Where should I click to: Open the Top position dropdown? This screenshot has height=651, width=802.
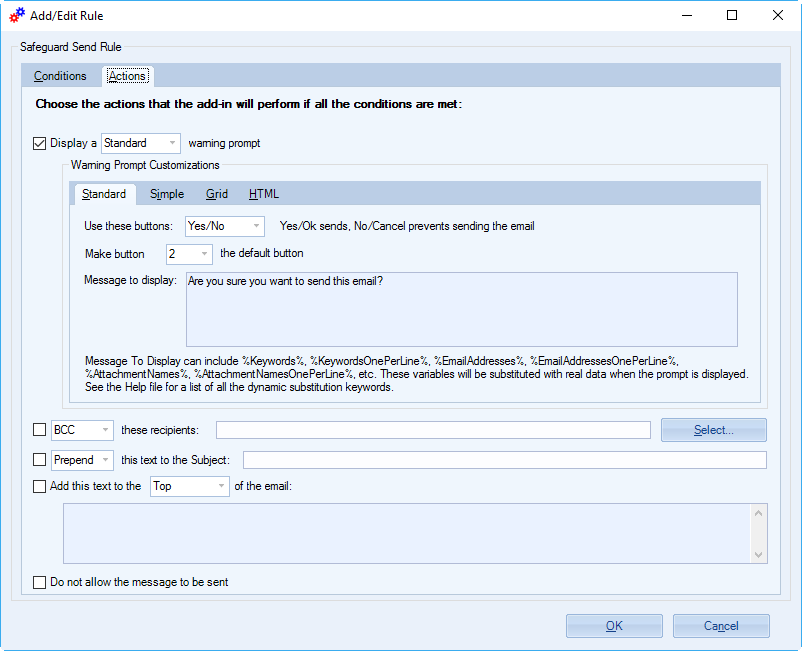(190, 486)
